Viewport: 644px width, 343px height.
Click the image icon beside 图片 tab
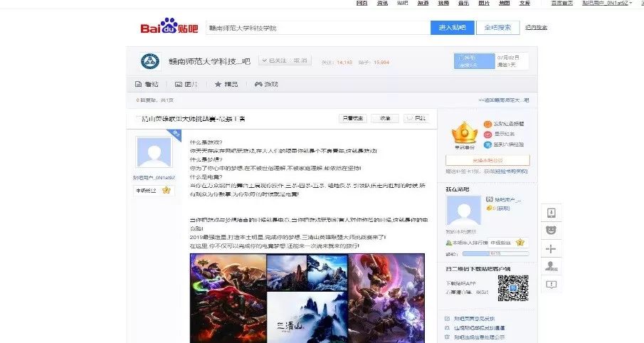(178, 84)
